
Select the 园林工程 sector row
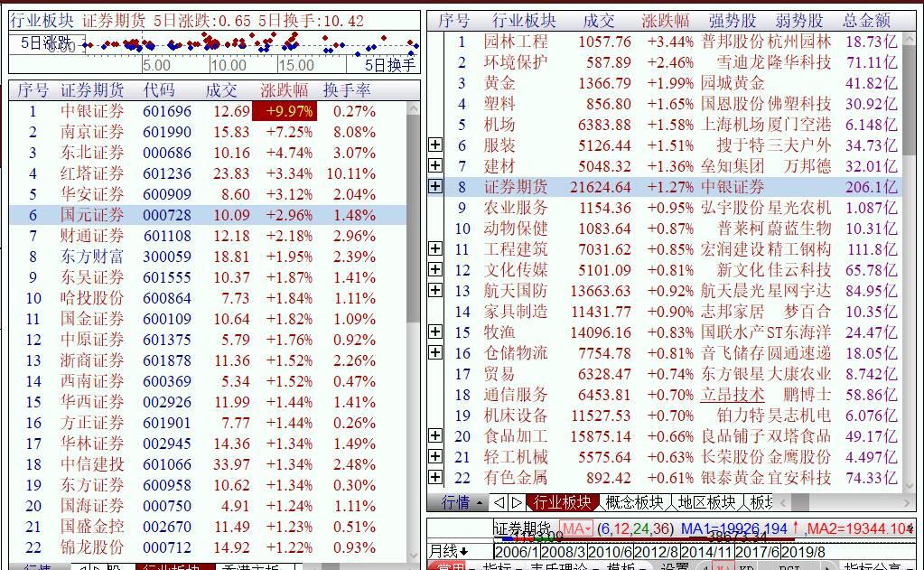672,42
